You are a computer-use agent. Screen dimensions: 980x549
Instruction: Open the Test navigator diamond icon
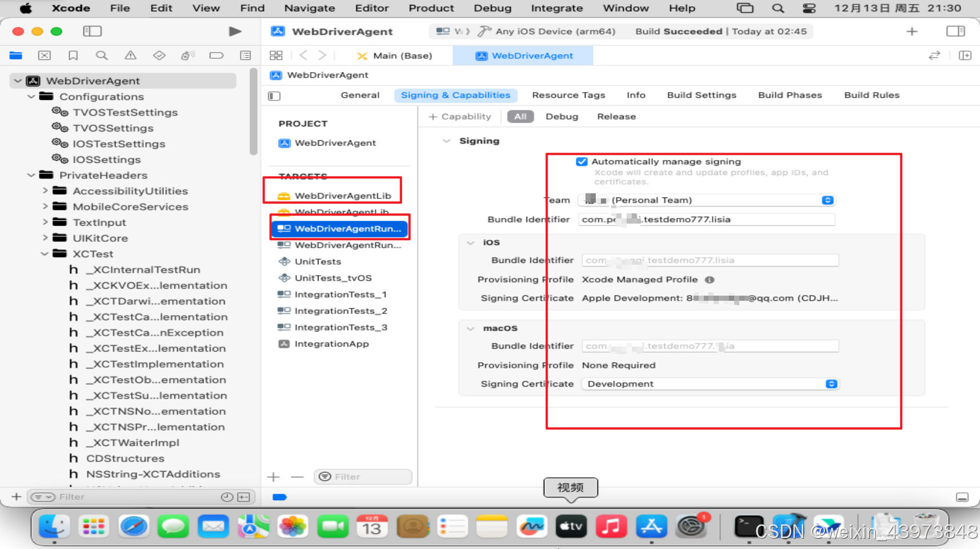(x=159, y=55)
